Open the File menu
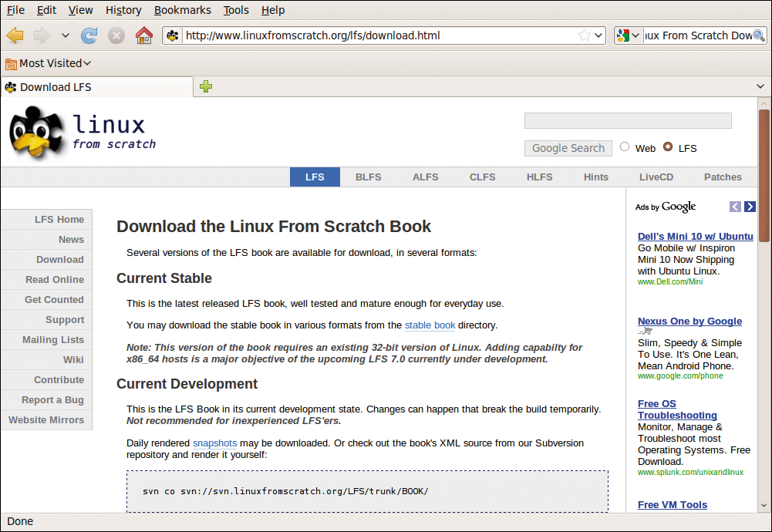The width and height of the screenshot is (772, 532). tap(15, 10)
